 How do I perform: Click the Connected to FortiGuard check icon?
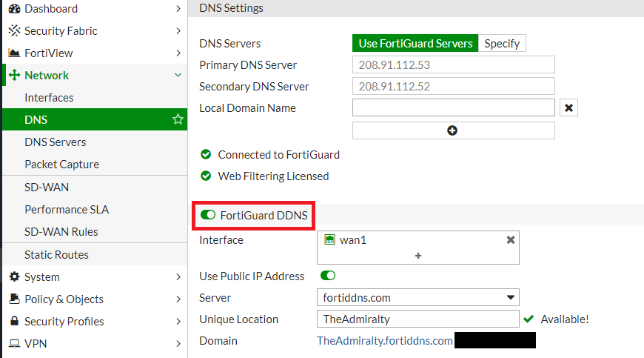pos(206,155)
